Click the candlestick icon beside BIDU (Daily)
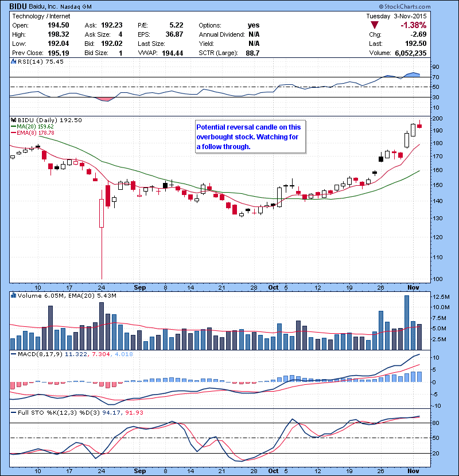This screenshot has width=459, height=476. [x=14, y=121]
